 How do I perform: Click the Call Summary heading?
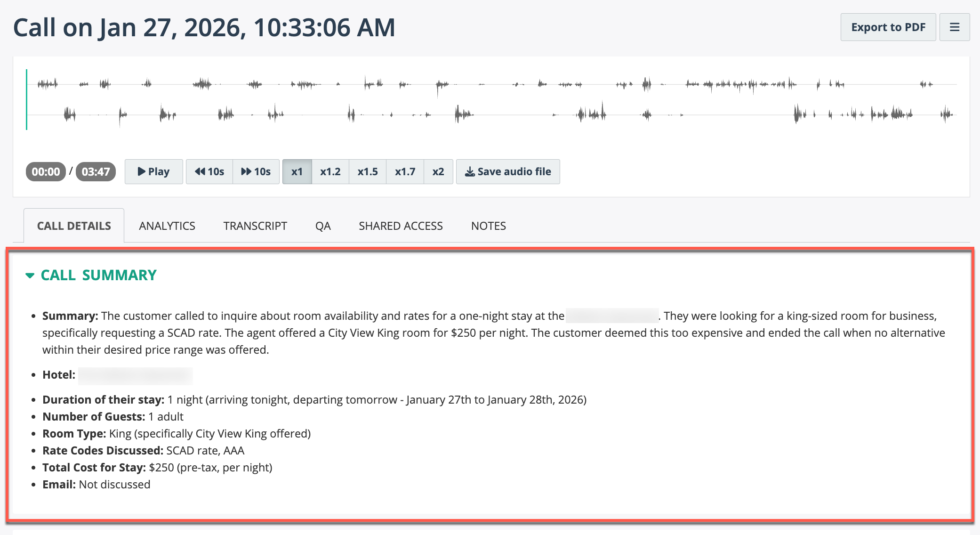(98, 275)
